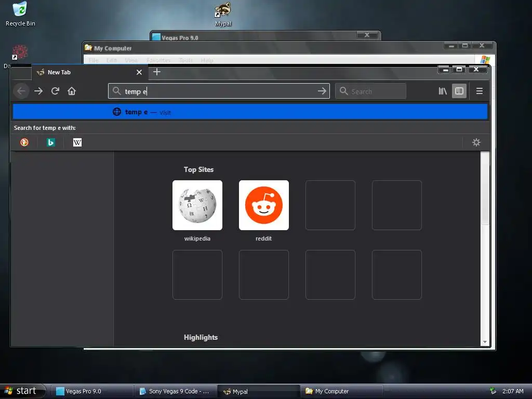The width and height of the screenshot is (532, 399).
Task: Close the New Tab tab
Action: (139, 72)
